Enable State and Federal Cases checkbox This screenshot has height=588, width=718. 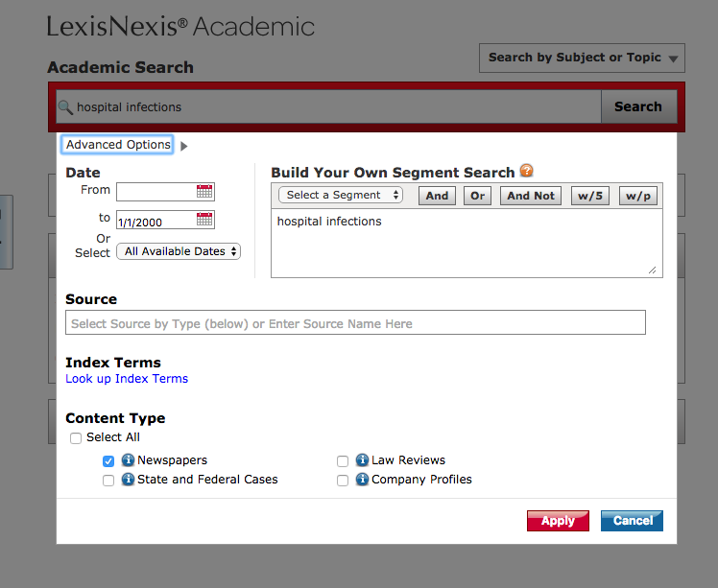coord(108,480)
